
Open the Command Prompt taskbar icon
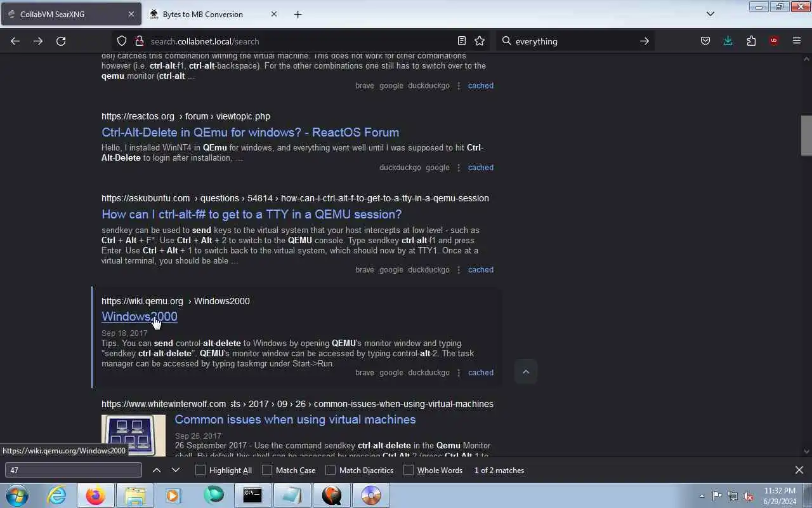pyautogui.click(x=252, y=495)
